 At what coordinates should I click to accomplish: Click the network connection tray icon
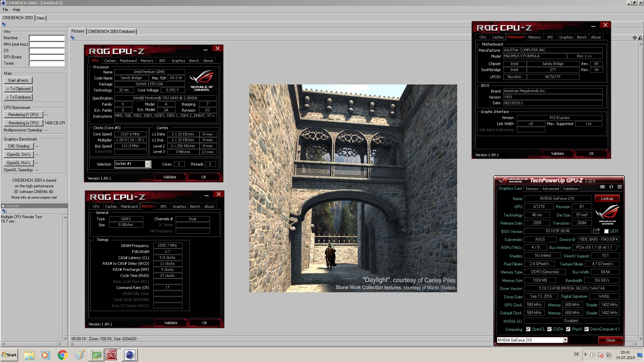tap(609, 355)
